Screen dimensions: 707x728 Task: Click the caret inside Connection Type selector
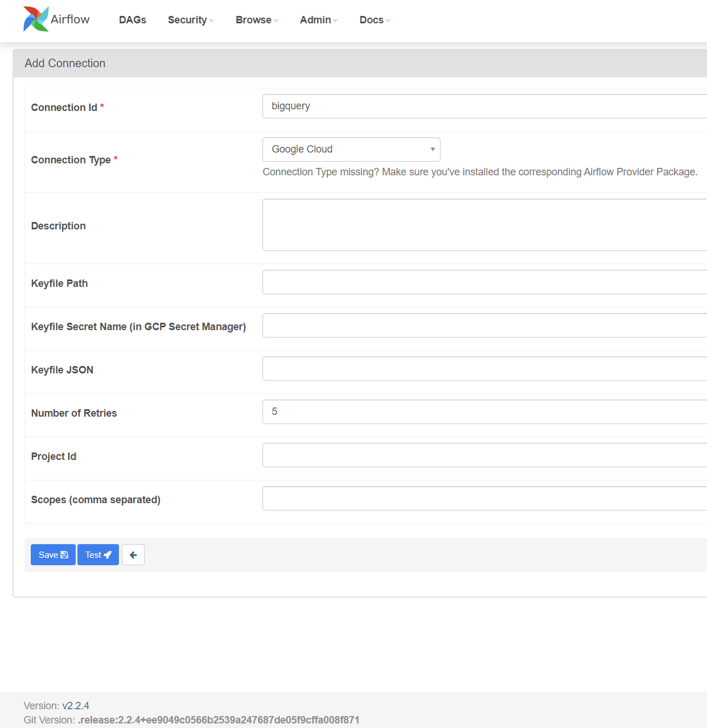coord(432,149)
